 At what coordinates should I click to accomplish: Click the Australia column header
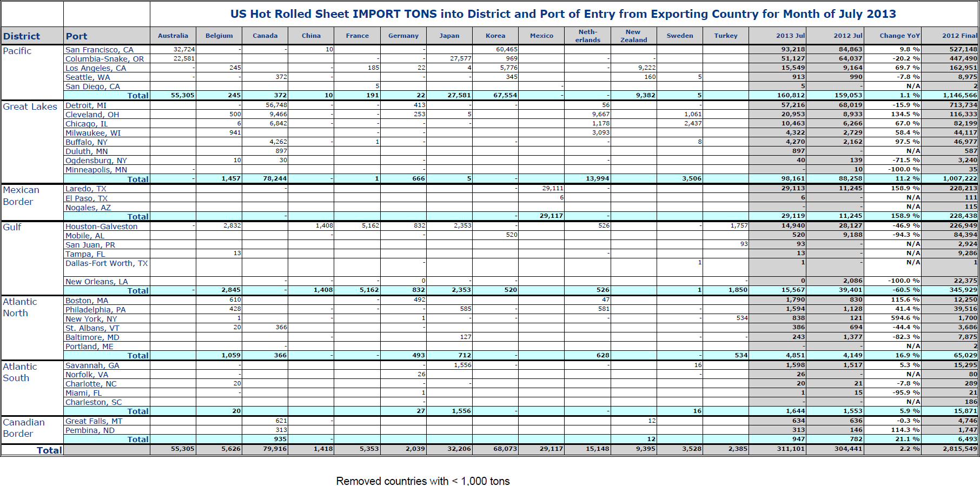pyautogui.click(x=173, y=36)
